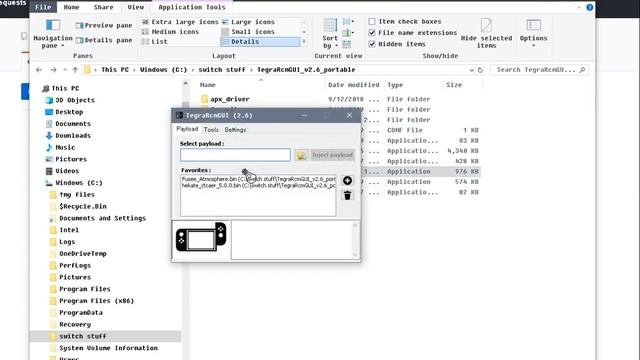Image resolution: width=640 pixels, height=360 pixels.
Task: Expand breadcrumb after This PC
Action: [134, 70]
